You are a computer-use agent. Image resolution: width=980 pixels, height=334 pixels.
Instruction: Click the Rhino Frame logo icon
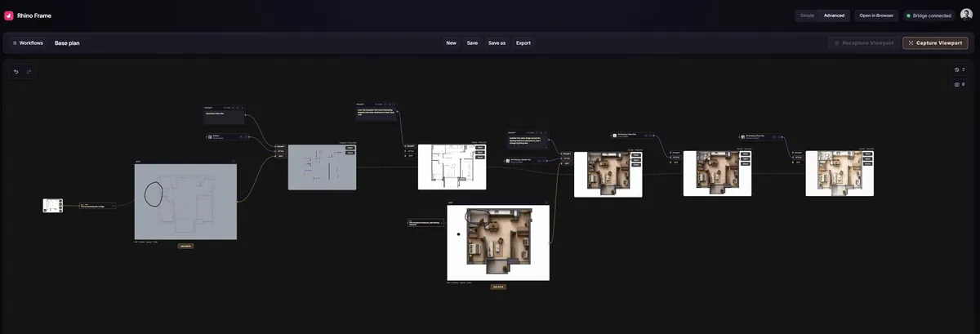9,16
